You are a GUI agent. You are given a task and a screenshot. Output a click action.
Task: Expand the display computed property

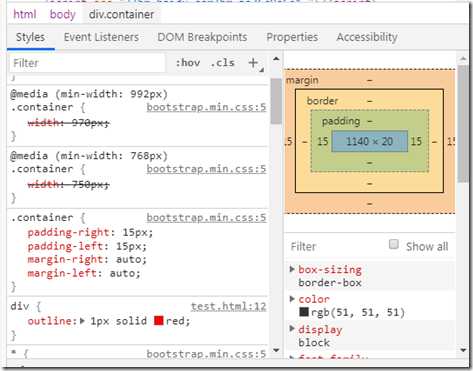point(292,329)
